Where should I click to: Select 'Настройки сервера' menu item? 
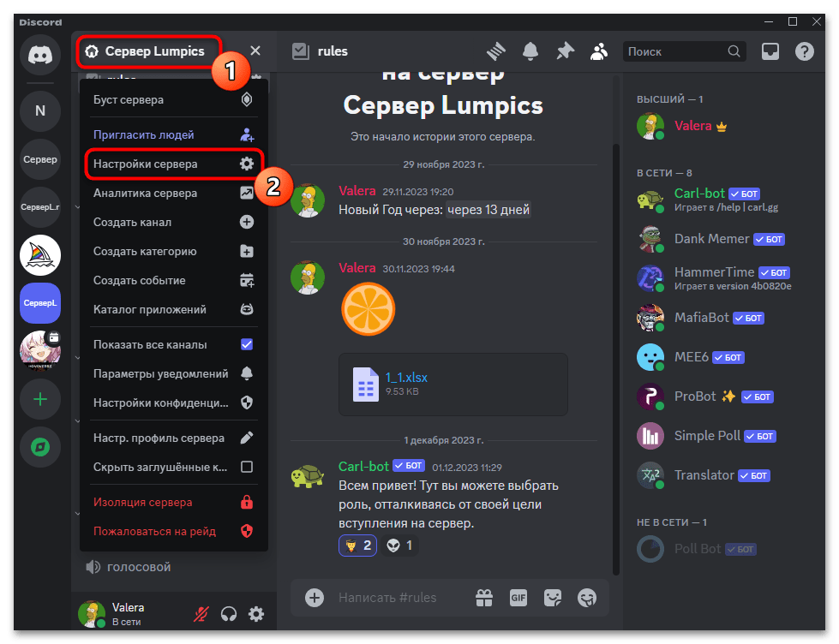point(173,164)
